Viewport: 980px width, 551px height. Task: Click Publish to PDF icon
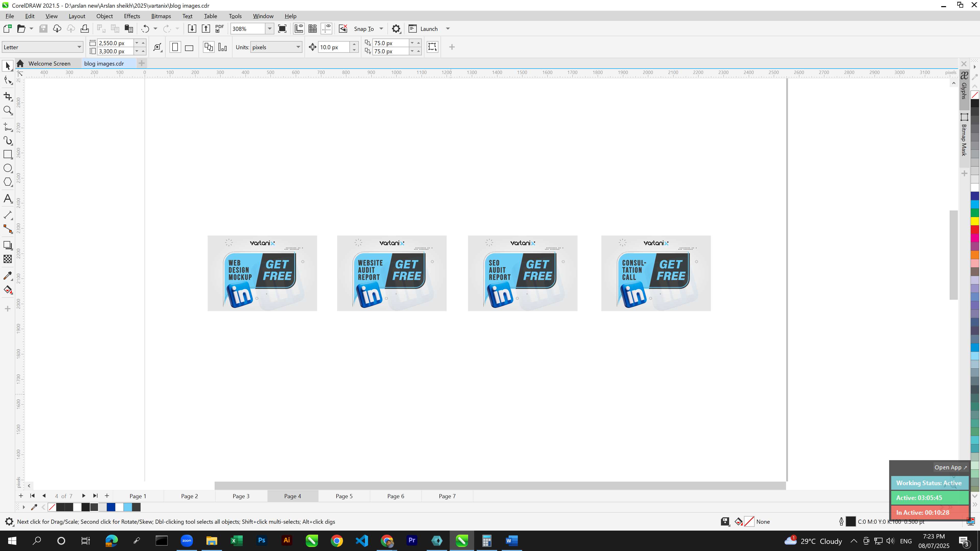219,29
